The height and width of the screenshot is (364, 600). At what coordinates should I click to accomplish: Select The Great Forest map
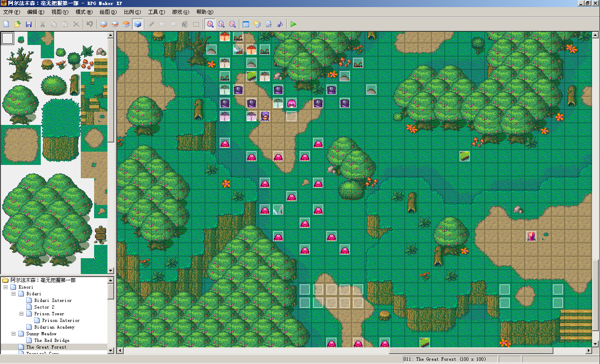pyautogui.click(x=46, y=347)
